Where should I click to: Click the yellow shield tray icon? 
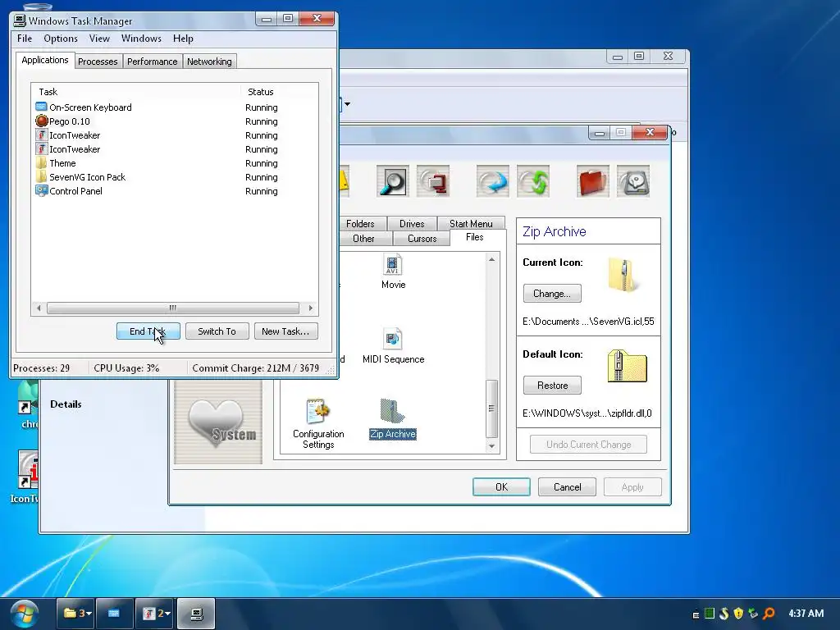(x=739, y=614)
